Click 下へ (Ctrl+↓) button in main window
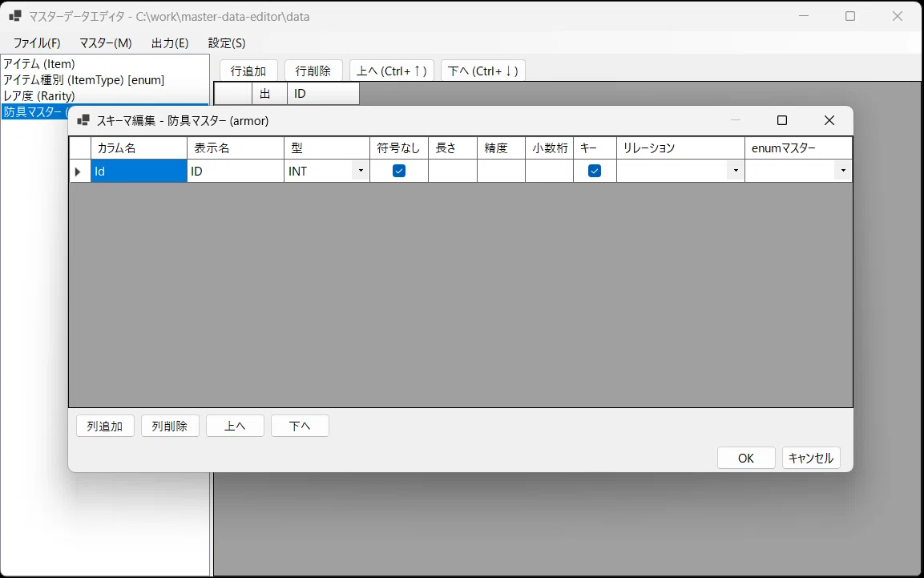The height and width of the screenshot is (578, 924). pyautogui.click(x=482, y=71)
